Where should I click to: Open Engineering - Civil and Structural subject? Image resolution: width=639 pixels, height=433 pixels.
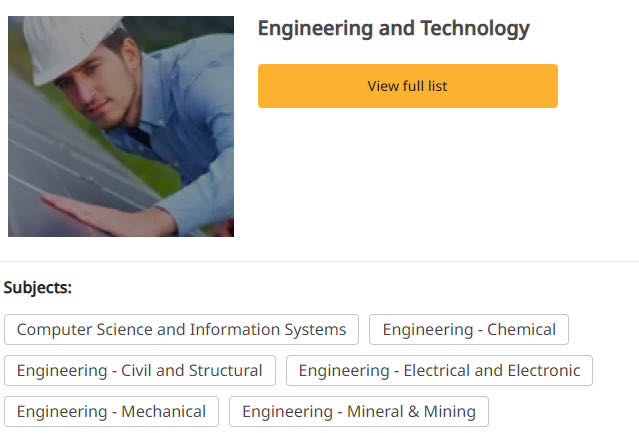coord(139,370)
